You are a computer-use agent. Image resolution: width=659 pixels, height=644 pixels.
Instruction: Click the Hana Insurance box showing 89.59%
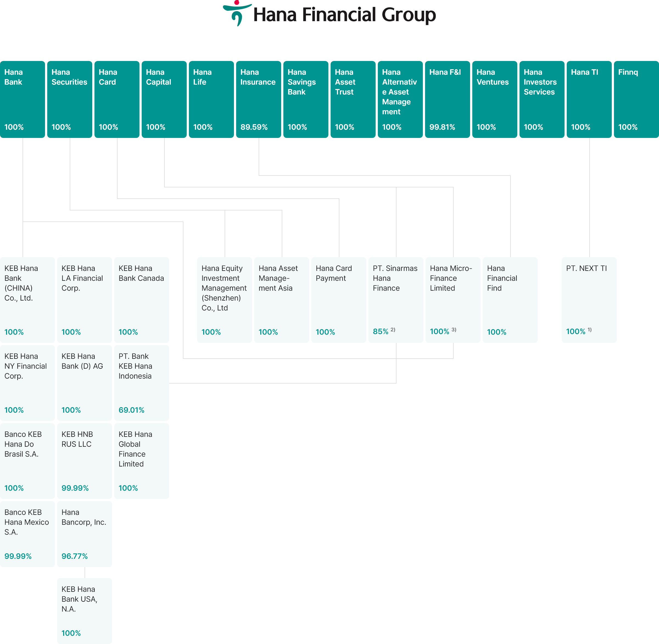(258, 99)
